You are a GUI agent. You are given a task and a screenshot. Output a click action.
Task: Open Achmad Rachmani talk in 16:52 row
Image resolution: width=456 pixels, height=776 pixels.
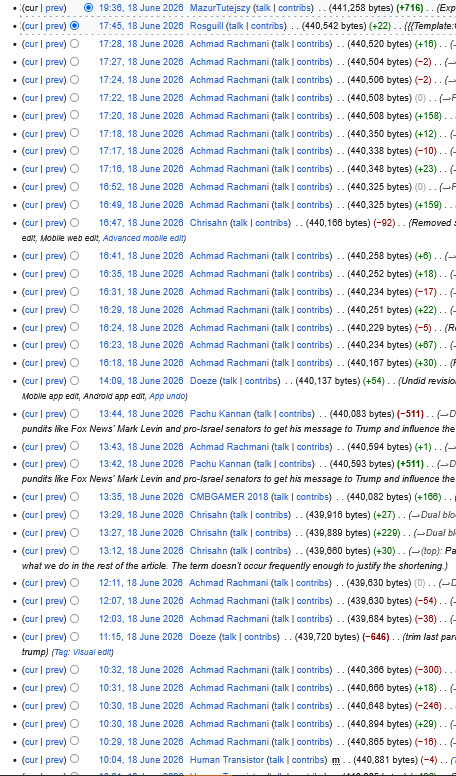pos(281,187)
